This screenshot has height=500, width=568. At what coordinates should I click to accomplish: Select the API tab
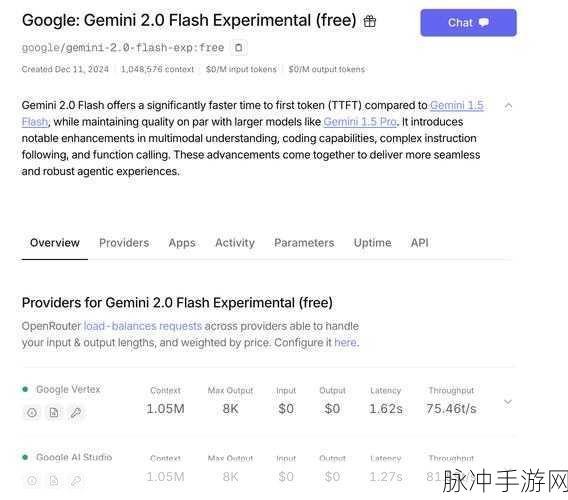(x=419, y=243)
